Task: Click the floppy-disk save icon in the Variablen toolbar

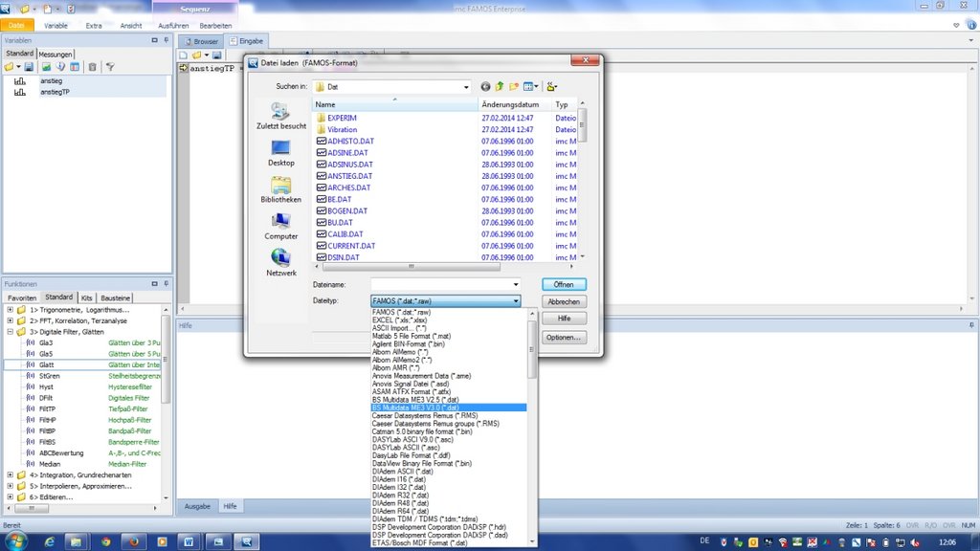Action: [x=29, y=67]
